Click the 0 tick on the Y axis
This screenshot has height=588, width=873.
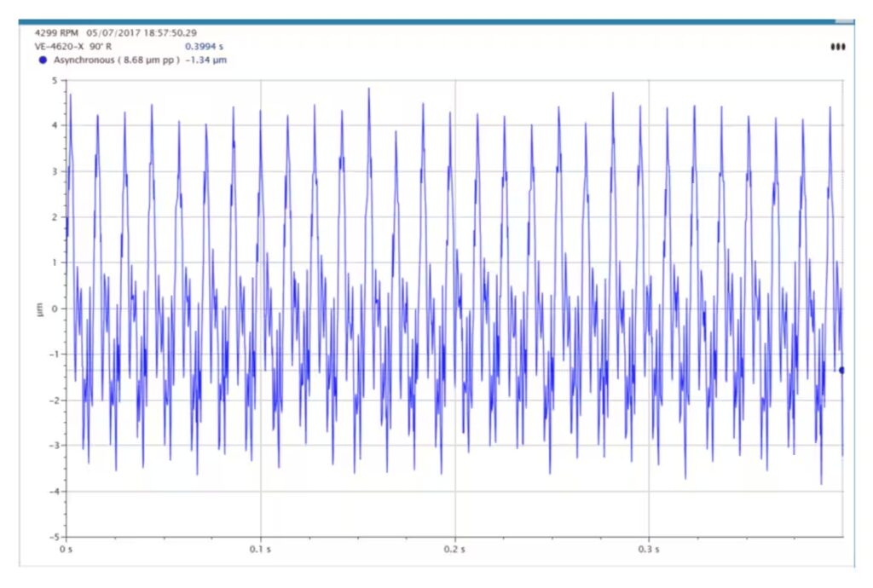(55, 308)
